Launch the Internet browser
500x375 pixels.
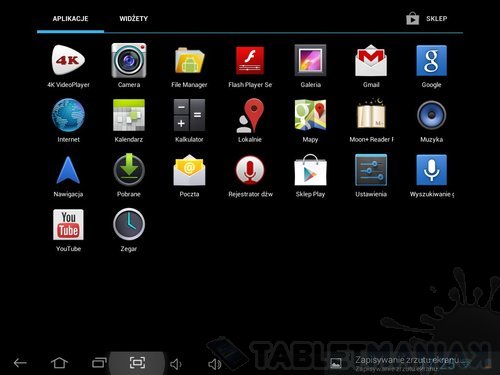[x=68, y=121]
